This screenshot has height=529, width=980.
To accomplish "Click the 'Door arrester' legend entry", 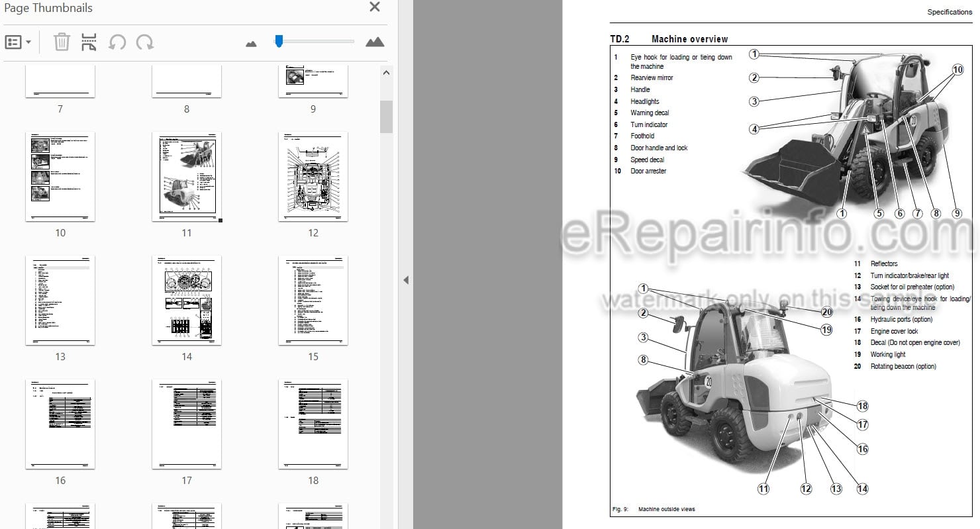I will (x=648, y=171).
